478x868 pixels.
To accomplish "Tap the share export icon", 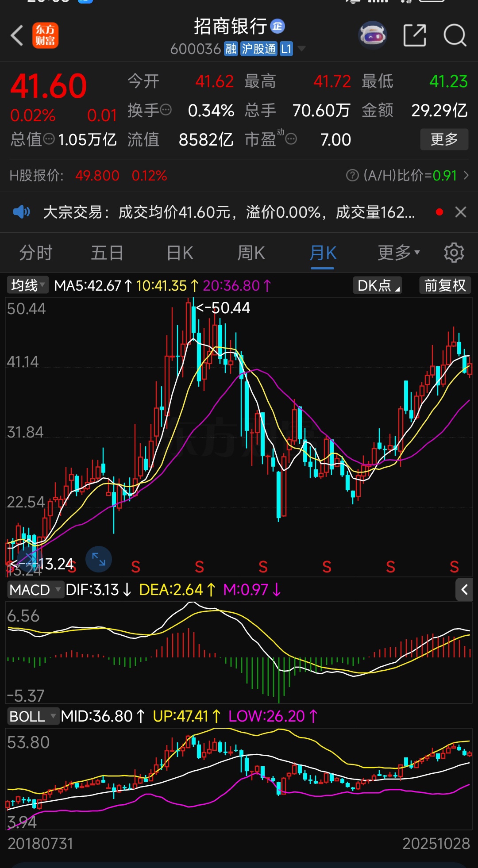I will tap(415, 35).
